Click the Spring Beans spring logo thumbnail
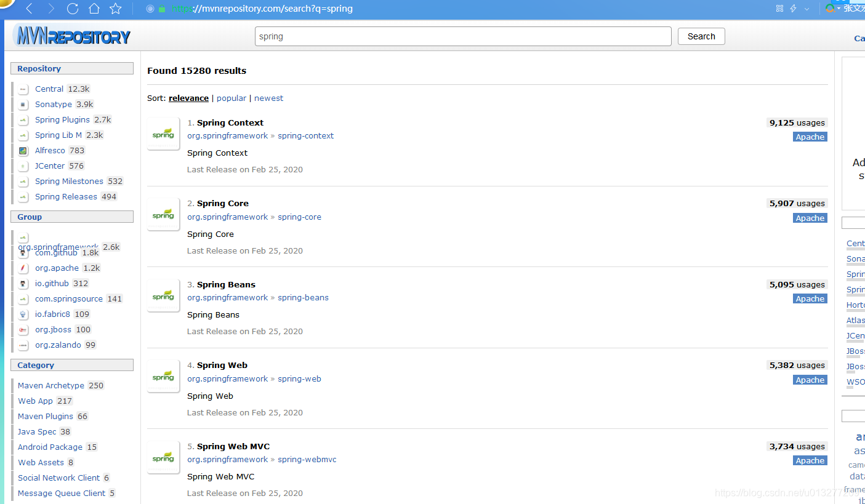Image resolution: width=865 pixels, height=504 pixels. pos(163,295)
